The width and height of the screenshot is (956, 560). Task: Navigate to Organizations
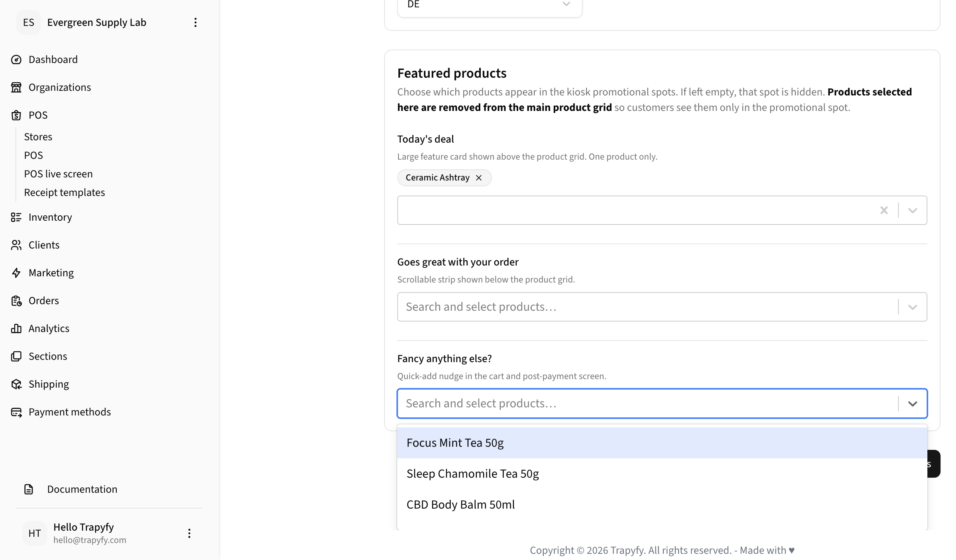pyautogui.click(x=60, y=87)
